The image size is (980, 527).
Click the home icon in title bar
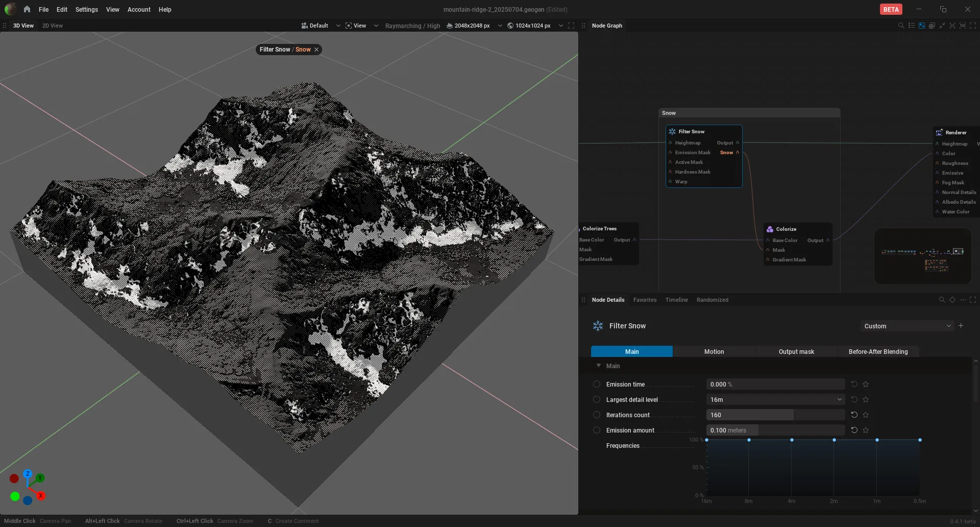point(27,9)
